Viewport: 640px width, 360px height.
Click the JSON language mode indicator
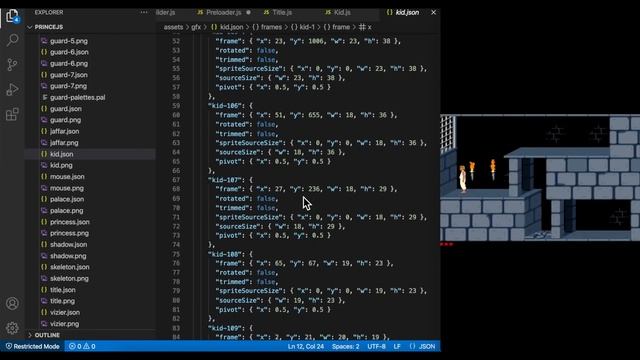pyautogui.click(x=422, y=347)
